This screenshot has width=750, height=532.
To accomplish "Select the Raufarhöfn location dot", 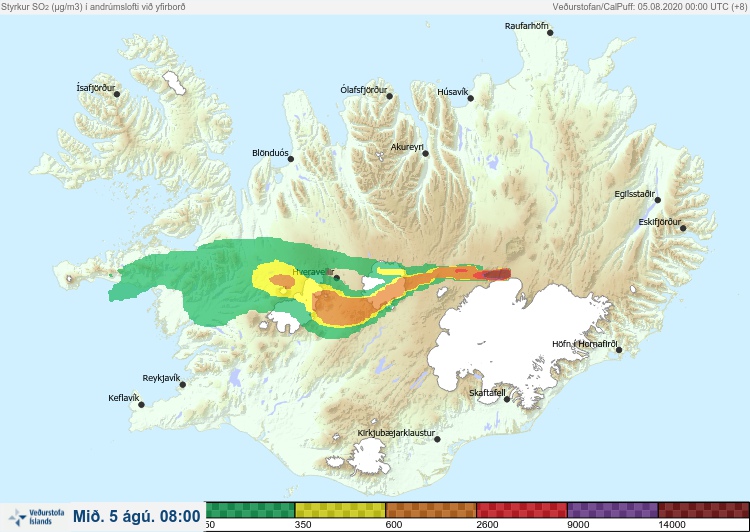I will tap(550, 33).
